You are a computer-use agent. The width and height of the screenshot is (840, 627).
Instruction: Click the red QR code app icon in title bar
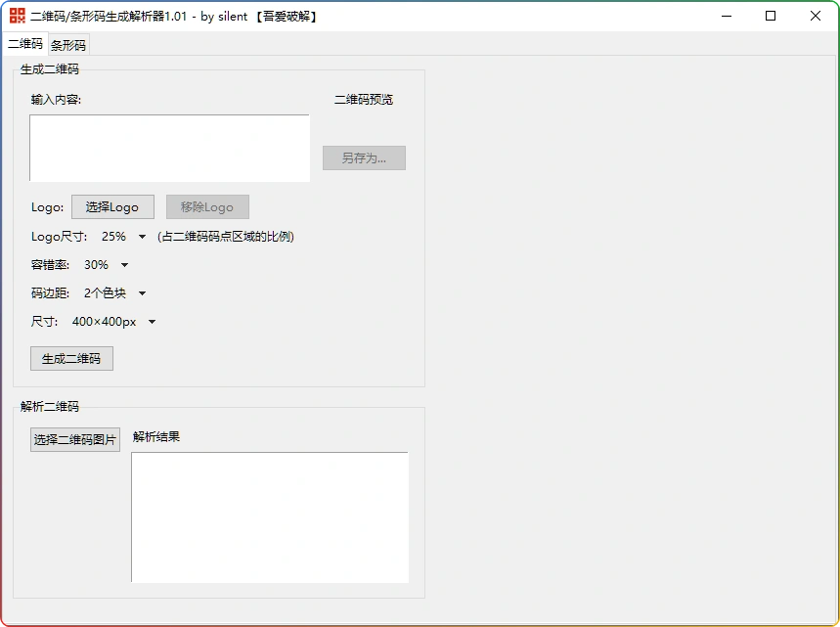(17, 16)
